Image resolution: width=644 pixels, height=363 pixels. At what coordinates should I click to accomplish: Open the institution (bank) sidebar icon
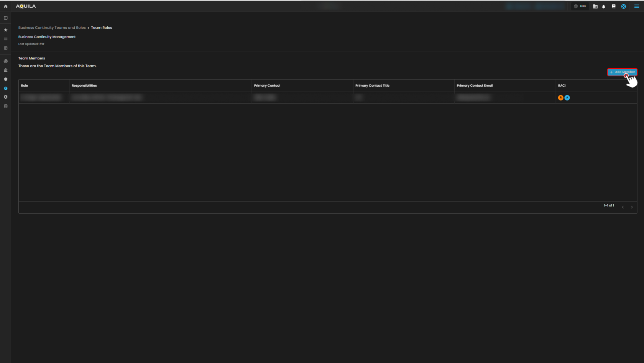point(5,70)
